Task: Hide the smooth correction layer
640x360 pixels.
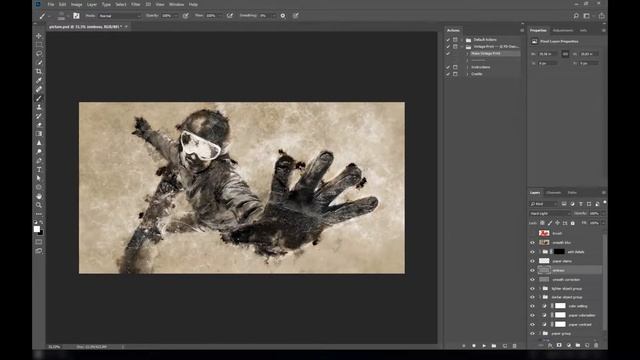Action: point(532,280)
